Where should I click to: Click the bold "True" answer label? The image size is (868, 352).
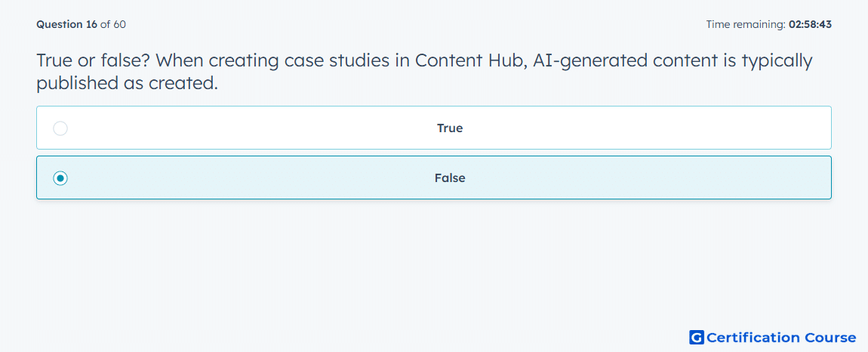(x=450, y=128)
